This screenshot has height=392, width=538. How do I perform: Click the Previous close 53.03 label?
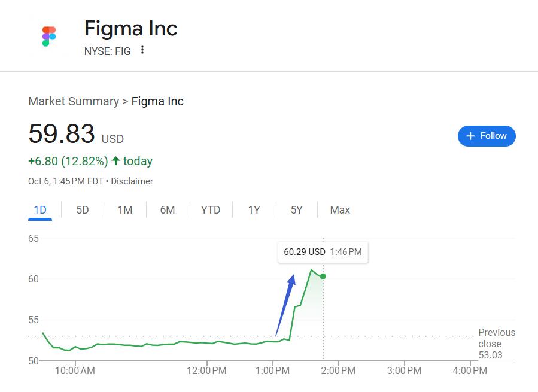[x=496, y=344]
